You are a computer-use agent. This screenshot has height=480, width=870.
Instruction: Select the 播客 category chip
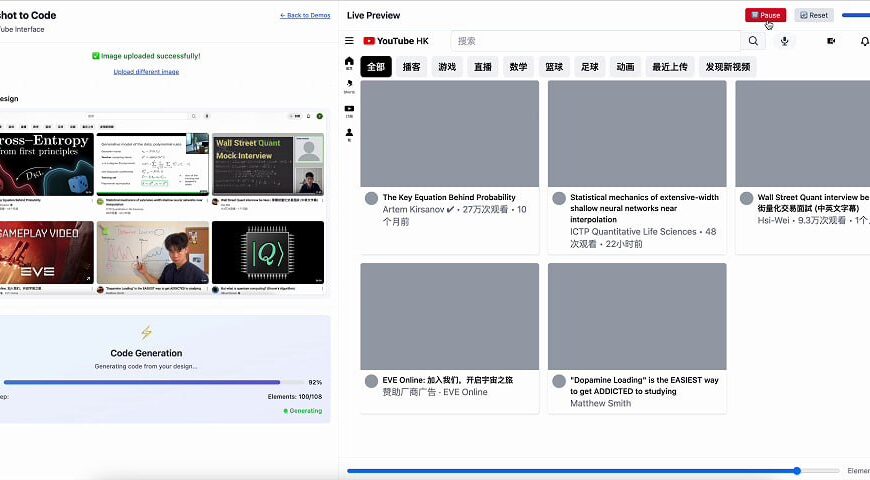(x=411, y=67)
